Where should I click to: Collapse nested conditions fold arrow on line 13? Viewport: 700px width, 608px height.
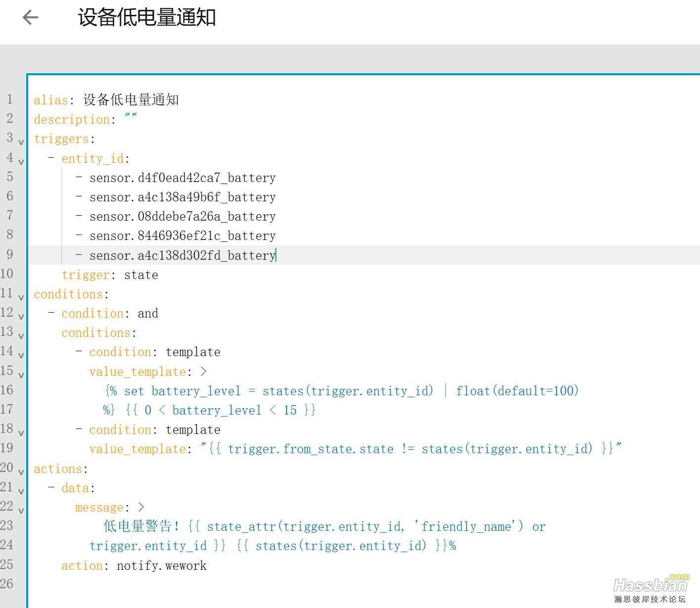[x=21, y=336]
